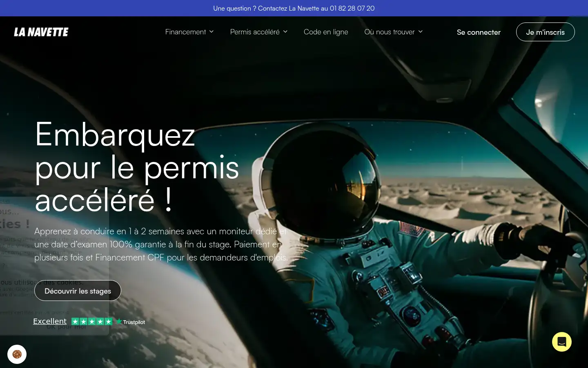The height and width of the screenshot is (368, 588).
Task: Click Se connecter link
Action: pyautogui.click(x=479, y=32)
